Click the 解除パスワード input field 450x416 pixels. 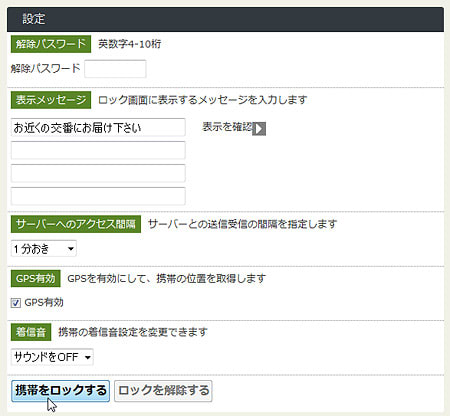coord(115,69)
